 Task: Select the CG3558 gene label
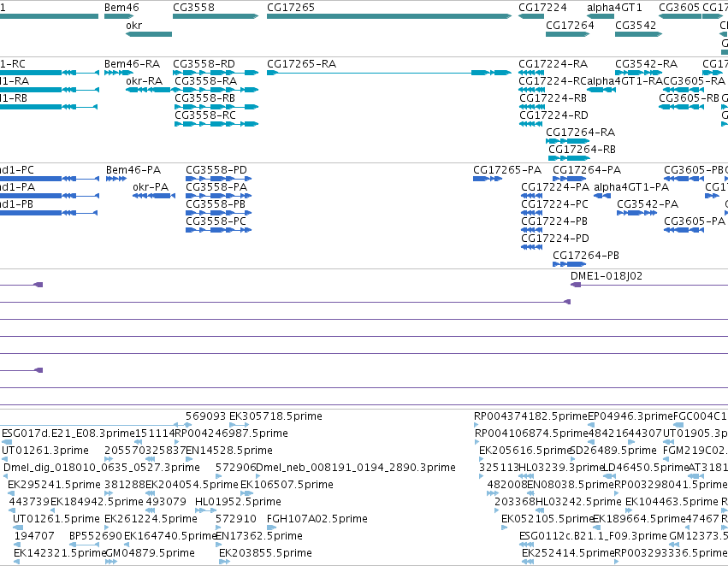point(193,8)
